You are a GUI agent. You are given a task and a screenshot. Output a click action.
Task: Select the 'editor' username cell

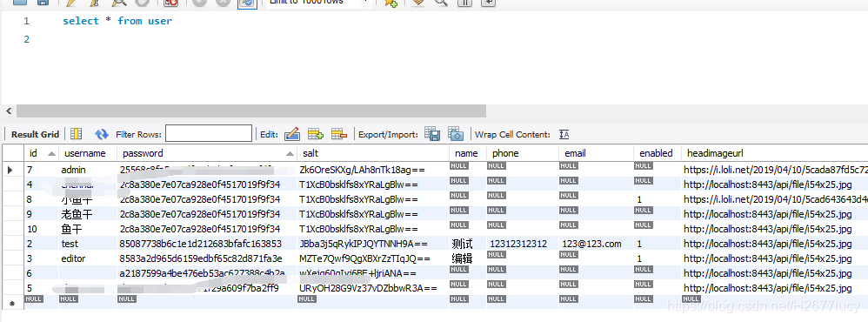coord(88,258)
